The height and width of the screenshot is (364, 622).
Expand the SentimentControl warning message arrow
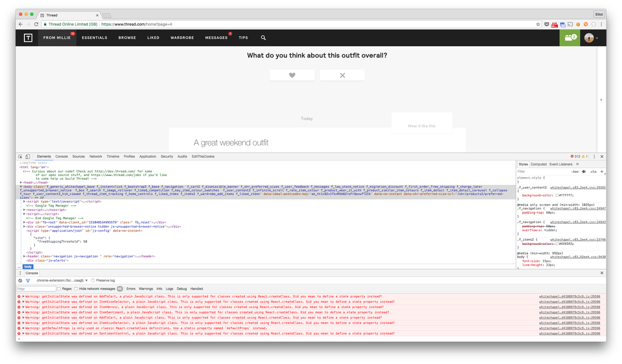(23, 333)
